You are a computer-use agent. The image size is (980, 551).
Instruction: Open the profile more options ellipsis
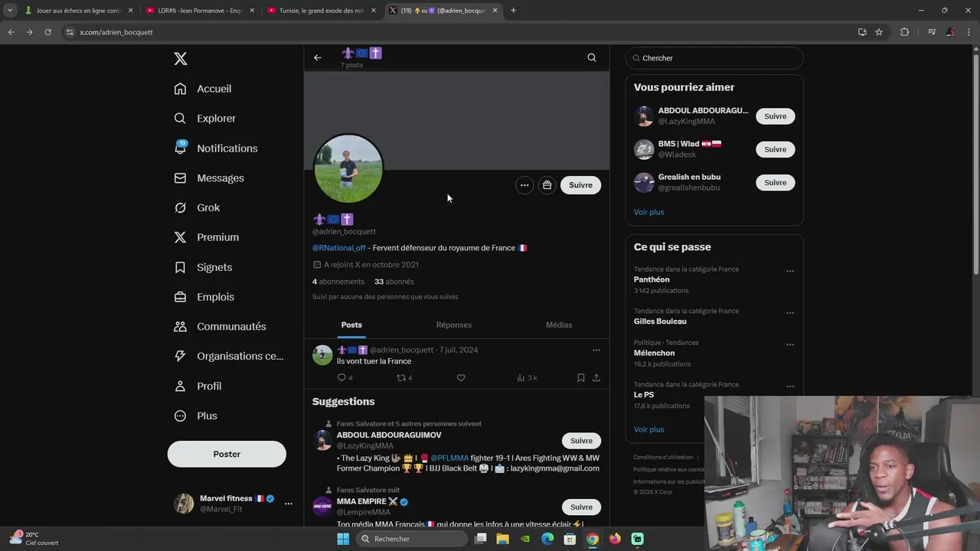point(524,184)
